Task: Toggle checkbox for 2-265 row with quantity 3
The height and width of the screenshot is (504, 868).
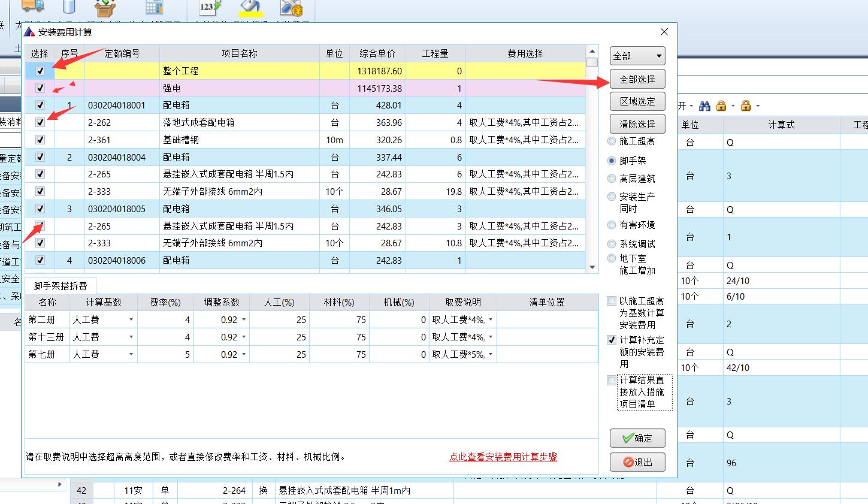Action: tap(40, 226)
